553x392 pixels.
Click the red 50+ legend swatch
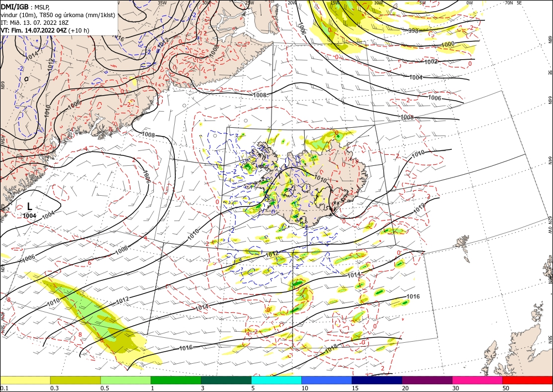[x=528, y=380]
